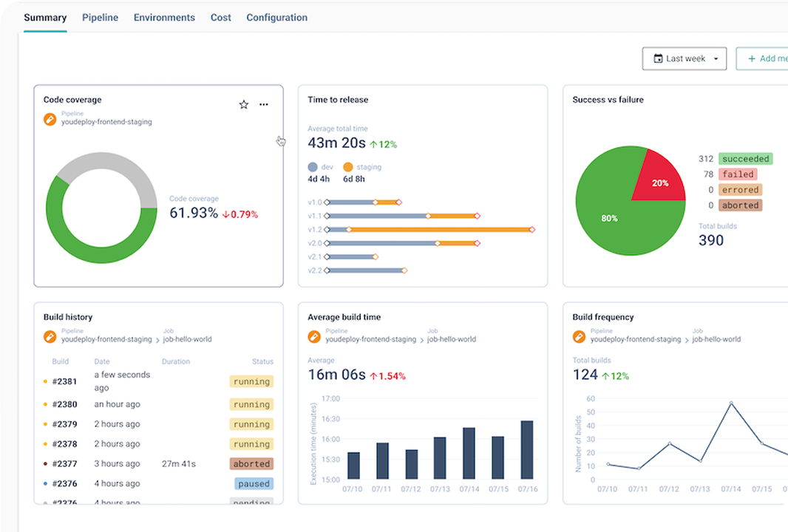Switch to the Pipeline tab
The width and height of the screenshot is (788, 532).
(100, 18)
